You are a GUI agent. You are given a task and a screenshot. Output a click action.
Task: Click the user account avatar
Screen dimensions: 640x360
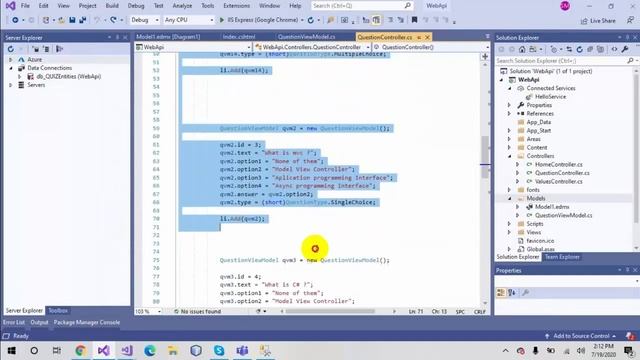pyautogui.click(x=565, y=6)
